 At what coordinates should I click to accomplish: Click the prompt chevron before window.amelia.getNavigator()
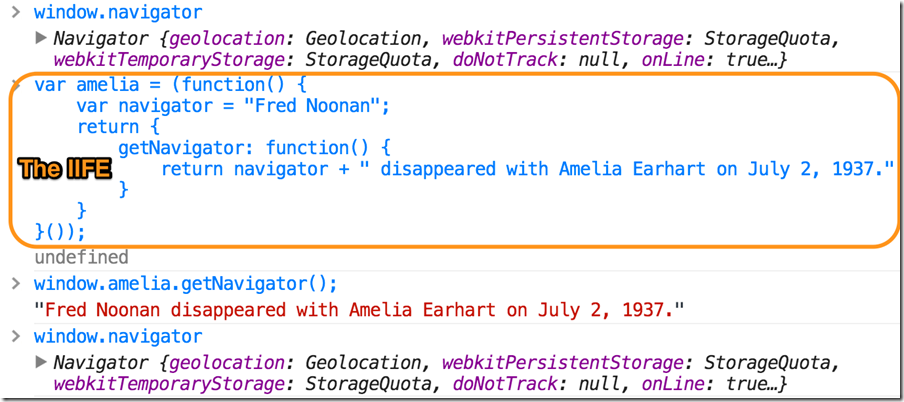pos(17,284)
